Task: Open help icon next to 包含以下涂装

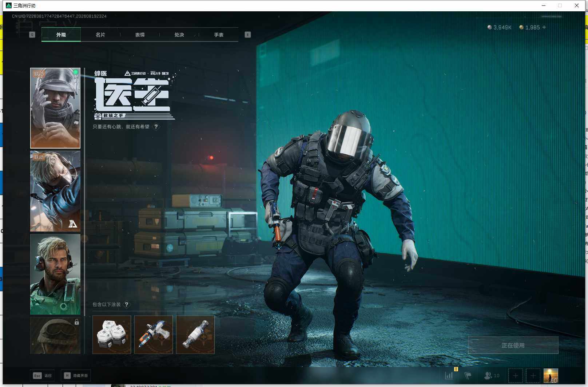Action: 127,304
